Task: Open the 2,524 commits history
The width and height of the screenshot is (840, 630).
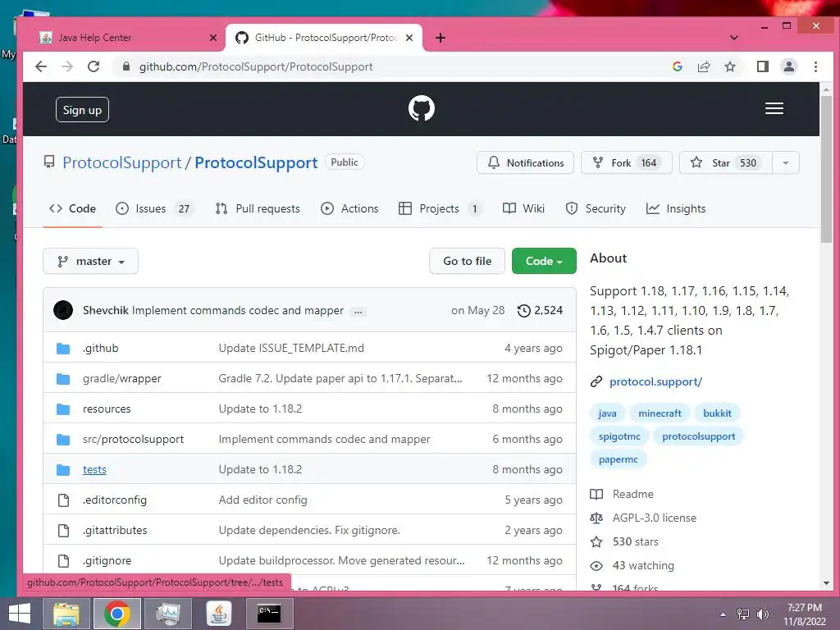Action: pos(540,310)
